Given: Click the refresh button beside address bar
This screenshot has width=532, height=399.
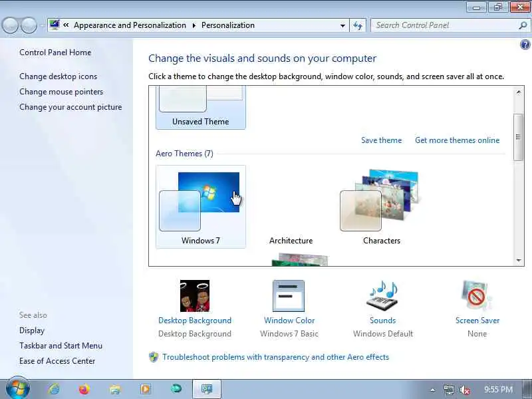Looking at the screenshot, I should [x=358, y=25].
